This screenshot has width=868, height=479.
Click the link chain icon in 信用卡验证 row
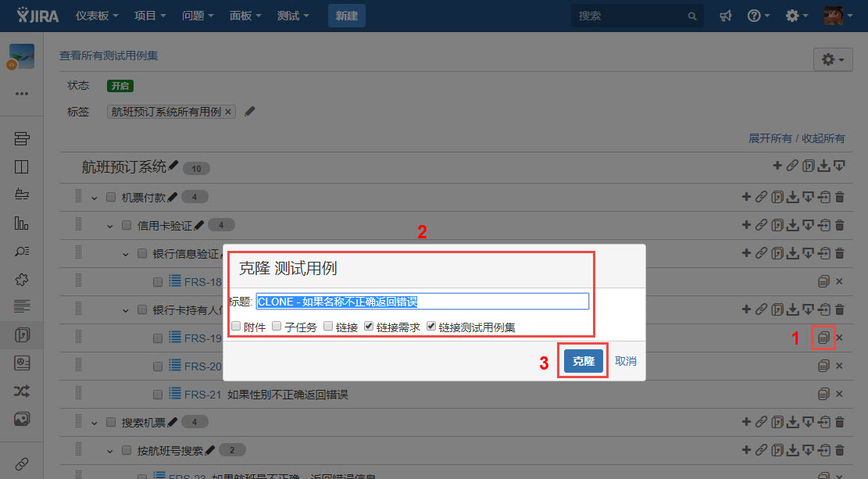762,225
